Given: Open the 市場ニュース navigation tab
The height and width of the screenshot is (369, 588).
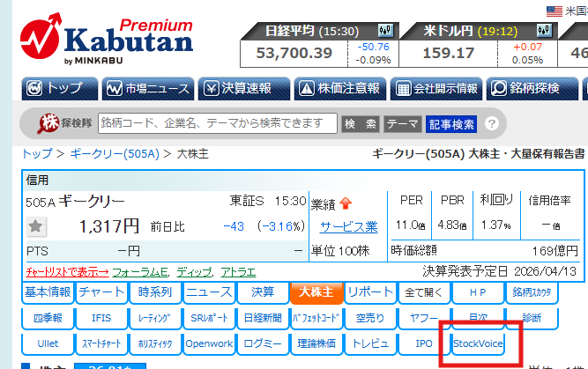Looking at the screenshot, I should point(148,89).
